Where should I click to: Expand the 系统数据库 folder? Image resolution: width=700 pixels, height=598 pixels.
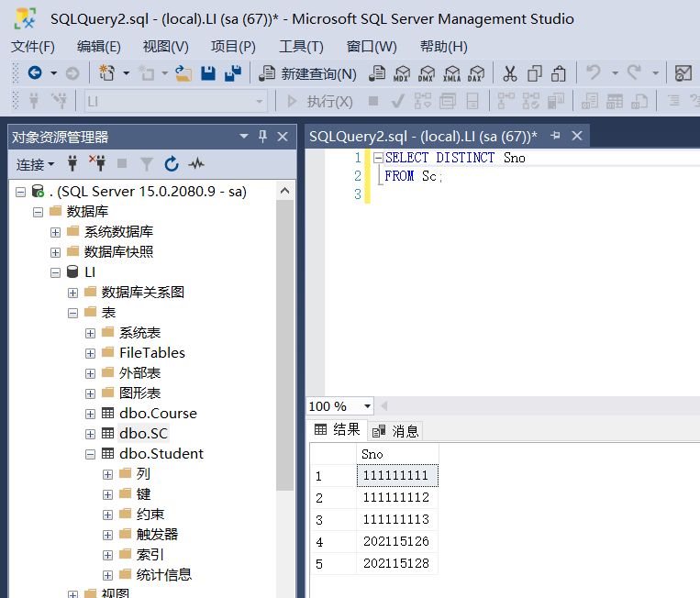tap(55, 233)
